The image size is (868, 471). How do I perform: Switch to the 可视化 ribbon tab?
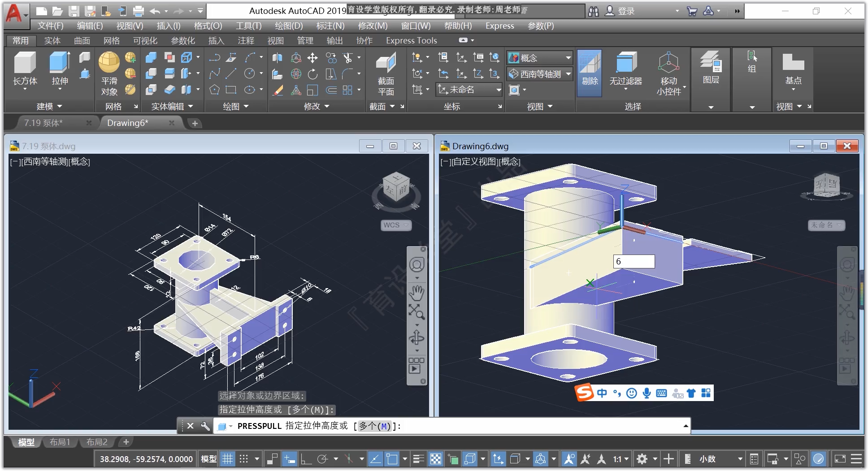click(x=145, y=41)
